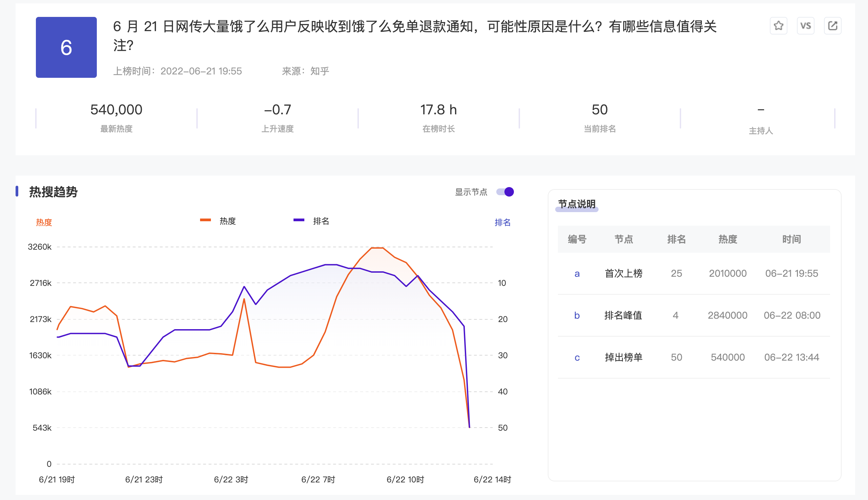Open the hot topic title about 饿了么免单
The height and width of the screenshot is (500, 868).
(415, 36)
